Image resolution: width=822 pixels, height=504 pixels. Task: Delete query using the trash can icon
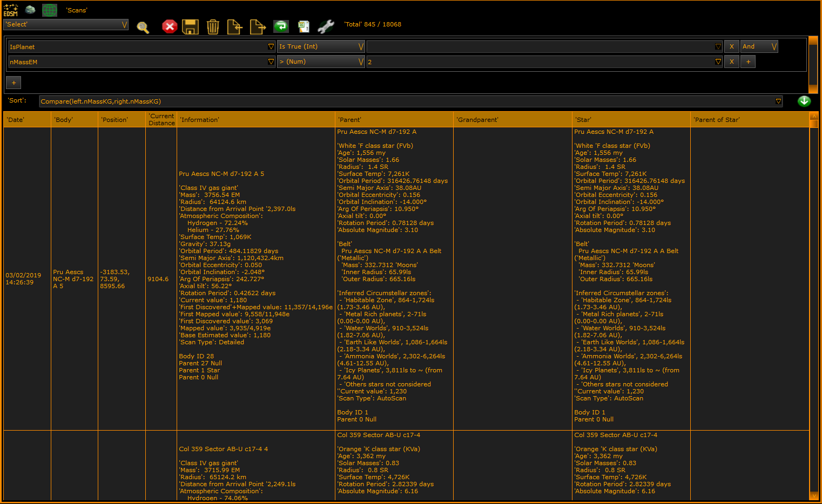point(213,26)
